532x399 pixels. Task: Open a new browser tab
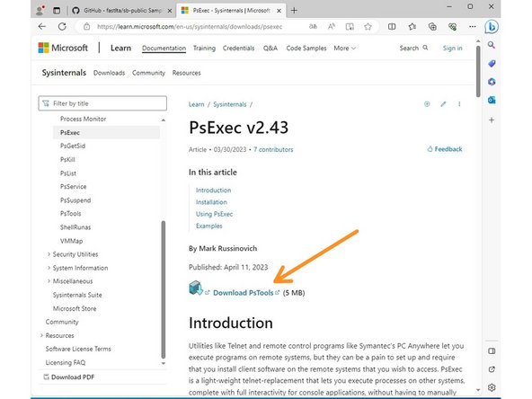tap(294, 11)
